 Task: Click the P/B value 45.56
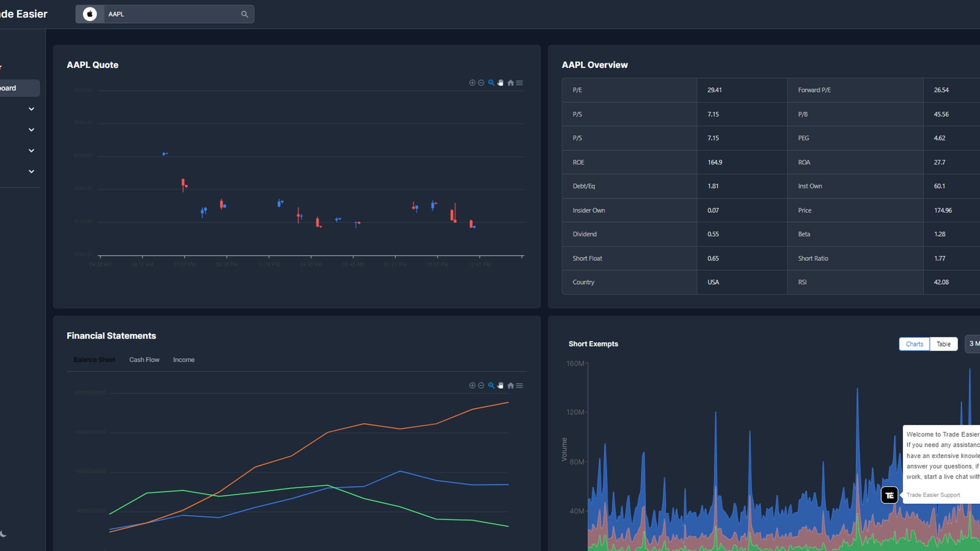(x=941, y=114)
